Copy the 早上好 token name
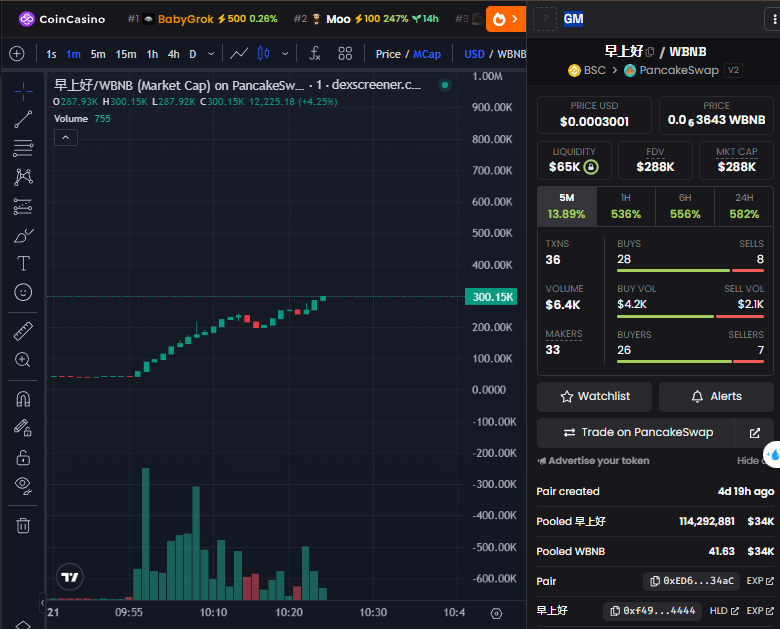780x629 pixels. [650, 51]
